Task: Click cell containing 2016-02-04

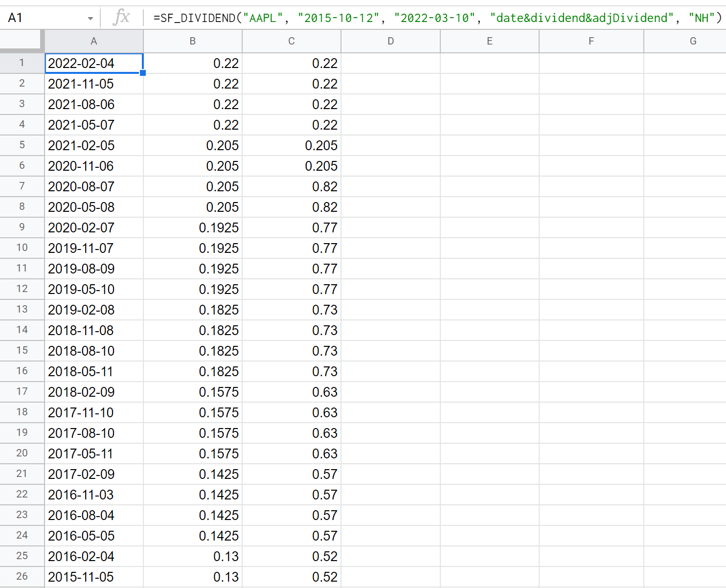Action: (94, 556)
